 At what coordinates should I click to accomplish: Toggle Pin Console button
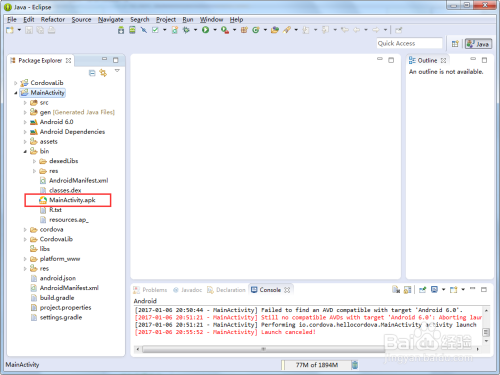pos(422,290)
